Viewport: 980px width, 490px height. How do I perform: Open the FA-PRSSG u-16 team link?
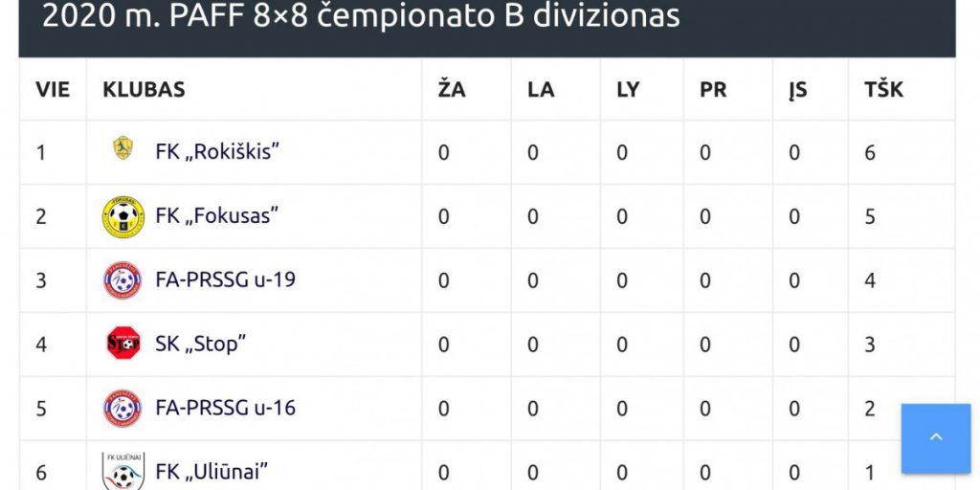coord(225,409)
